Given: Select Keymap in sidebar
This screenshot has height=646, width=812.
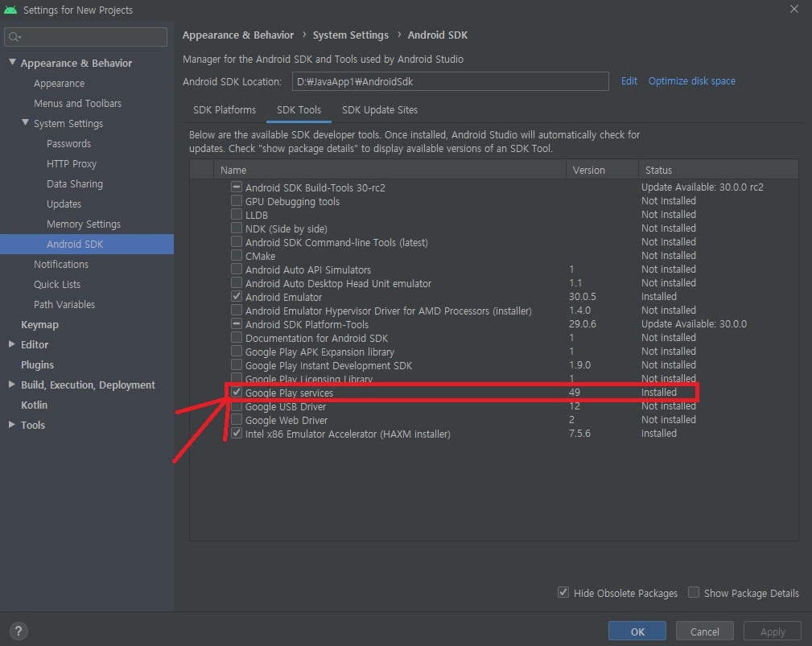Looking at the screenshot, I should coord(39,324).
